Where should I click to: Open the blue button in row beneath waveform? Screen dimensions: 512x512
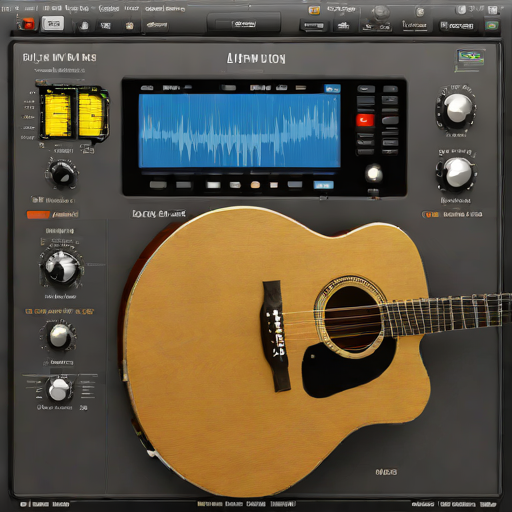[x=323, y=185]
